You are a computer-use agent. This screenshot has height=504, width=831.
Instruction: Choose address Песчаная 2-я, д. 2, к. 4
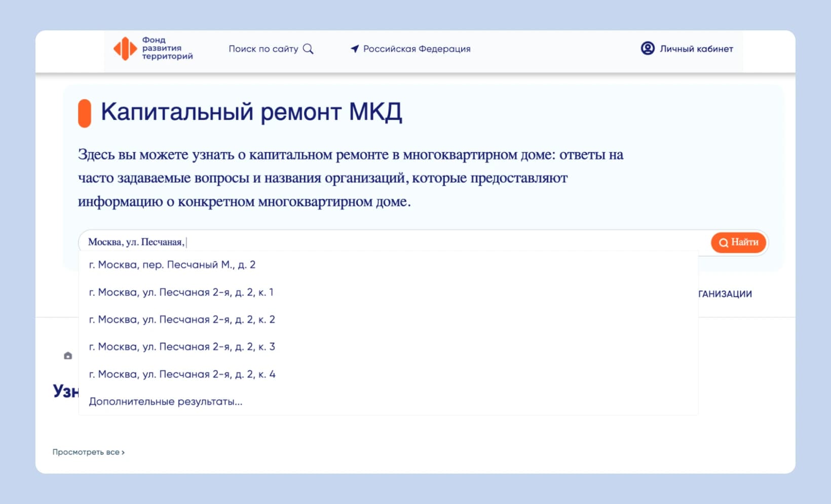[x=182, y=374]
